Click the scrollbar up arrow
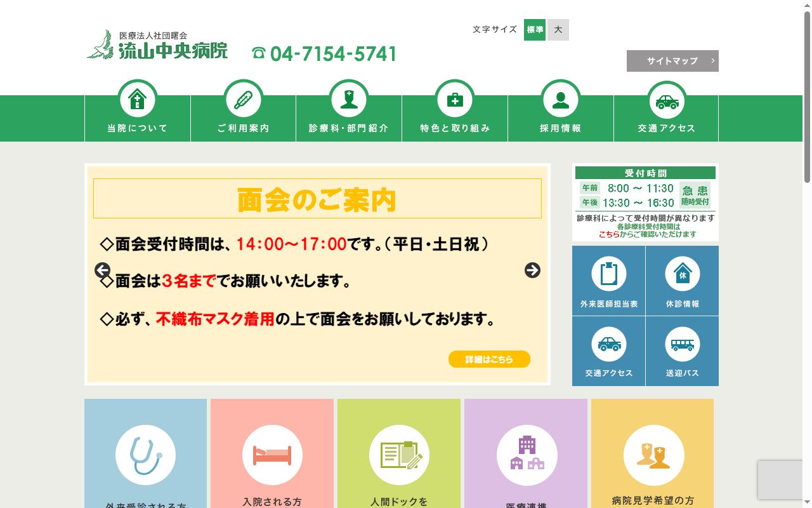This screenshot has height=508, width=812. (807, 5)
